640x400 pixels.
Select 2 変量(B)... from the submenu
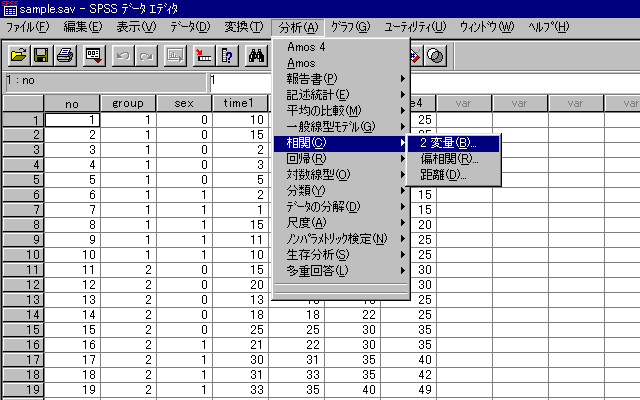pos(449,143)
